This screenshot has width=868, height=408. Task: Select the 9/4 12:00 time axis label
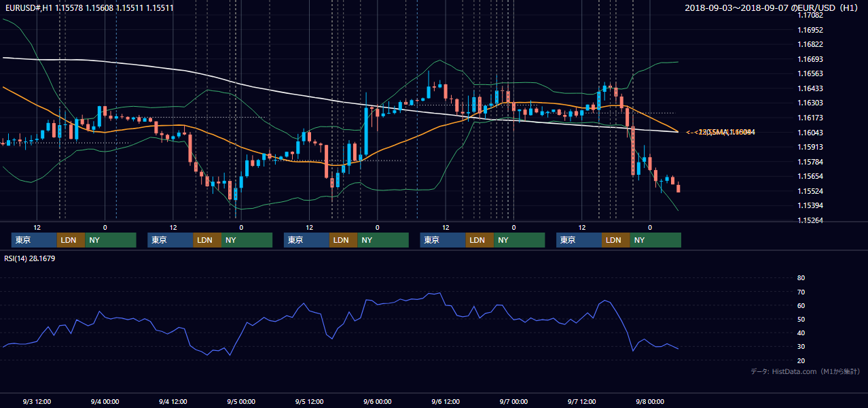173,401
